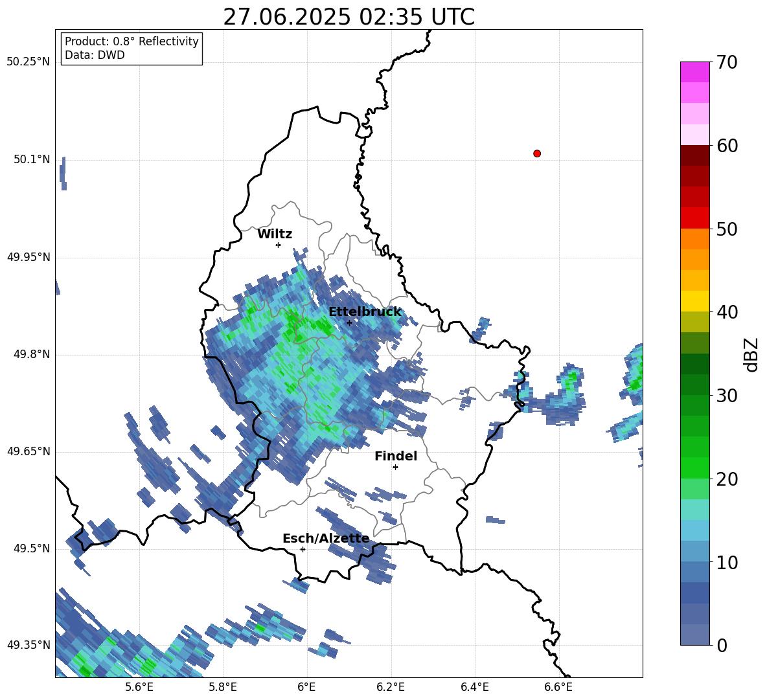Click the 70 tick on the colorbar

click(727, 62)
